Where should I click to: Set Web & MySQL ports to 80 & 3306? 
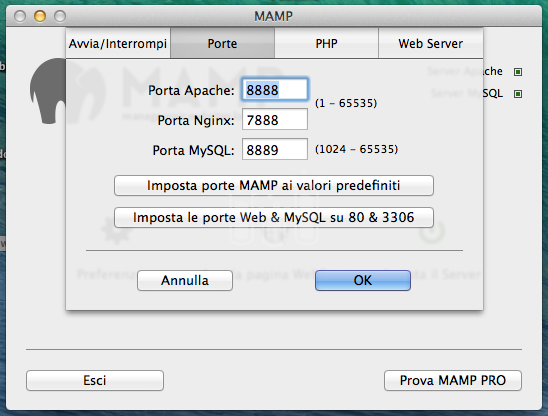coord(274,217)
